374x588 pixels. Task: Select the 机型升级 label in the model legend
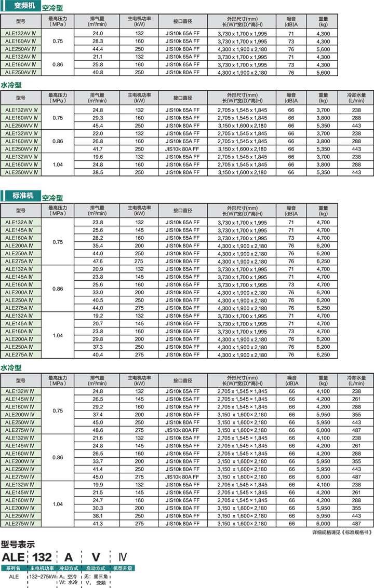pyautogui.click(x=122, y=568)
